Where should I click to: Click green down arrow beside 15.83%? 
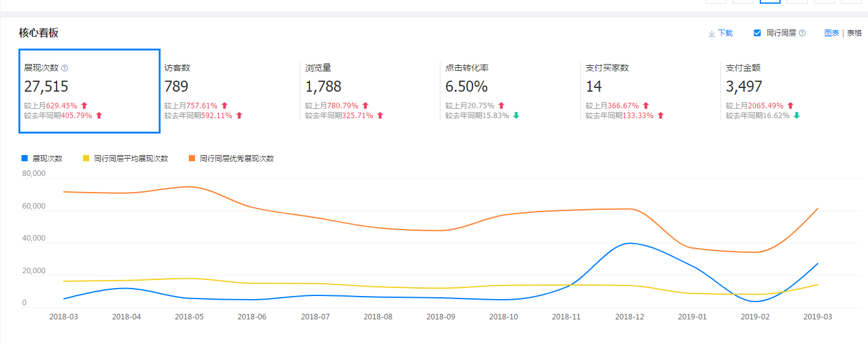tap(516, 116)
